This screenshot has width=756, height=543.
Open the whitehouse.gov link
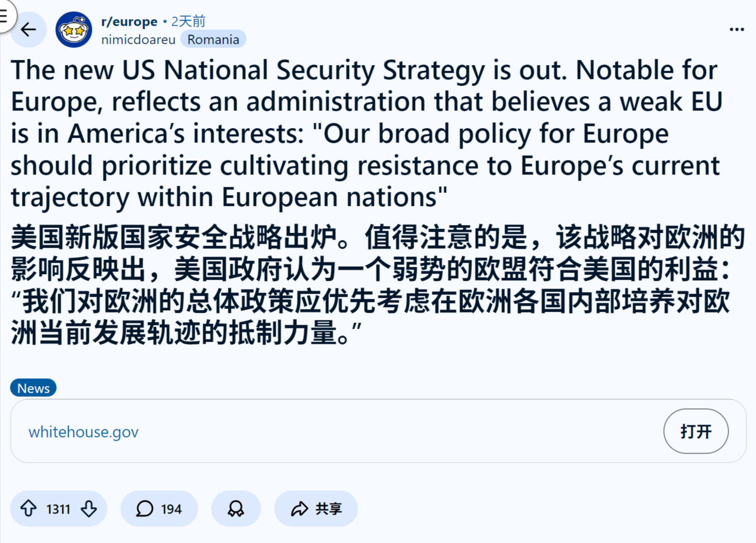84,432
